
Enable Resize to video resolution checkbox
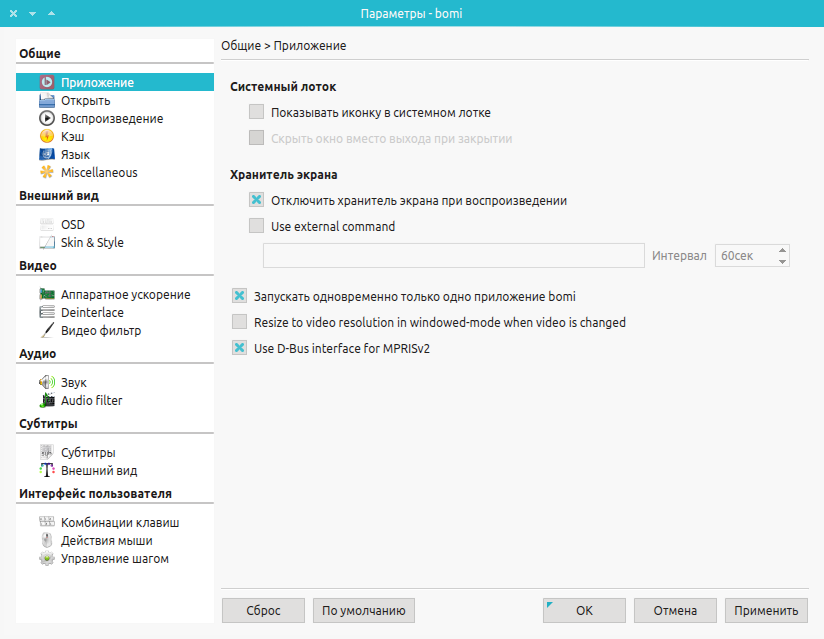(x=240, y=321)
